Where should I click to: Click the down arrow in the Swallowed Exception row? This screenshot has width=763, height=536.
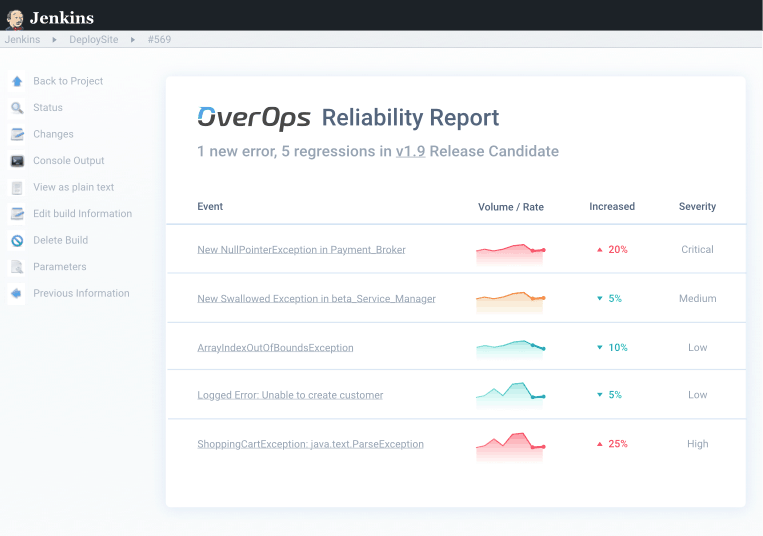600,298
